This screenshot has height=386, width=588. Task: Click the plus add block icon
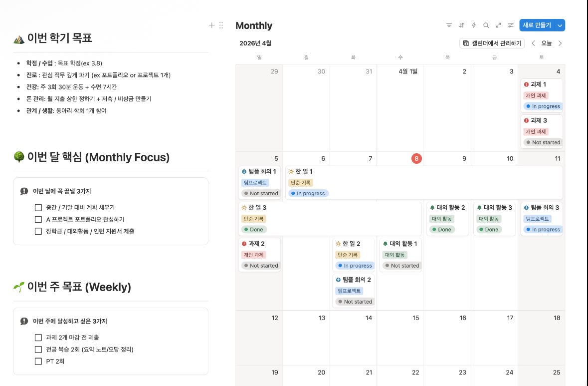[211, 25]
